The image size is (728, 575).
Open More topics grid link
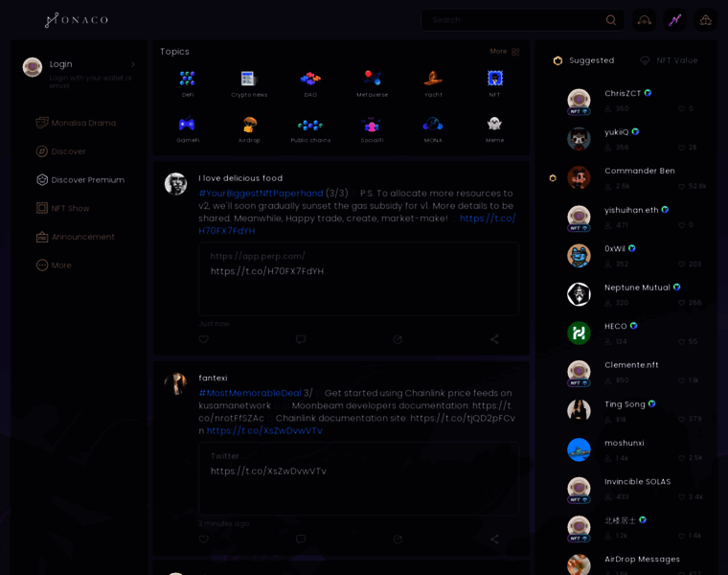click(505, 52)
